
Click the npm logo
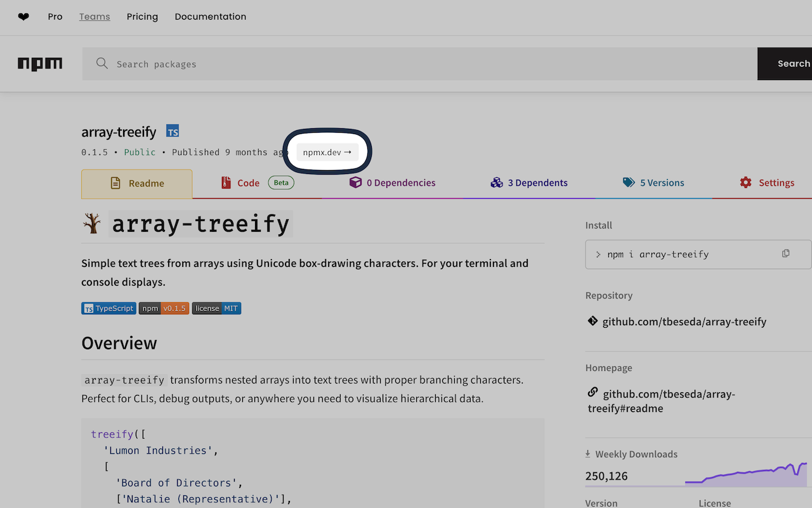tap(40, 63)
